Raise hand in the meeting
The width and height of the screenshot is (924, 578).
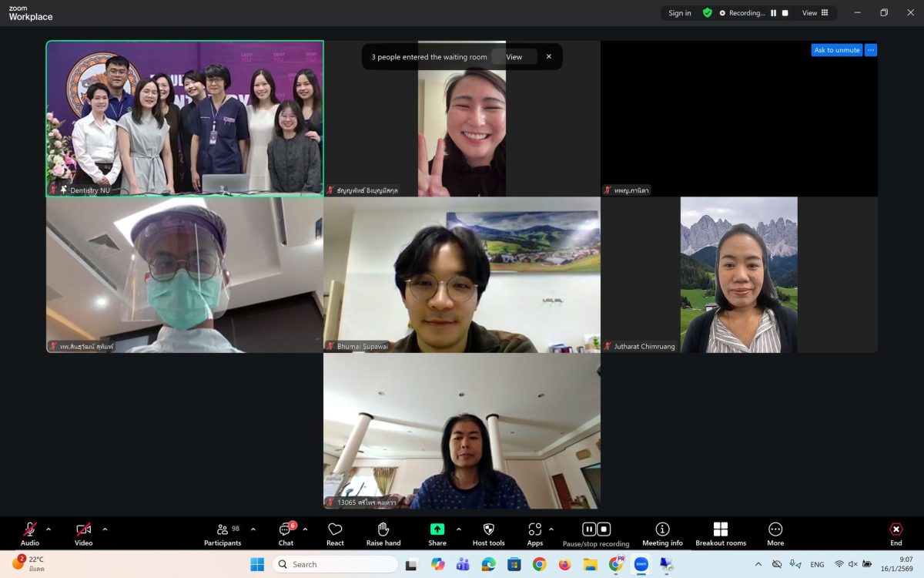(383, 530)
